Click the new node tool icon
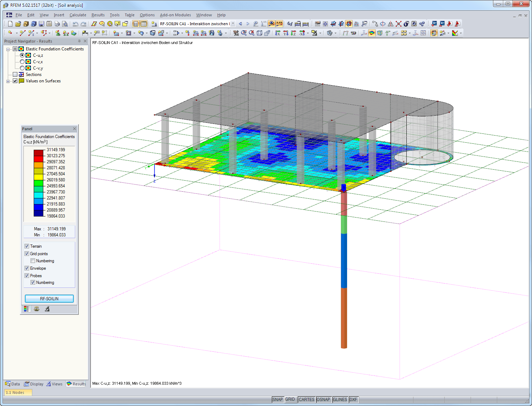This screenshot has width=532, height=406. pyautogui.click(x=10, y=33)
